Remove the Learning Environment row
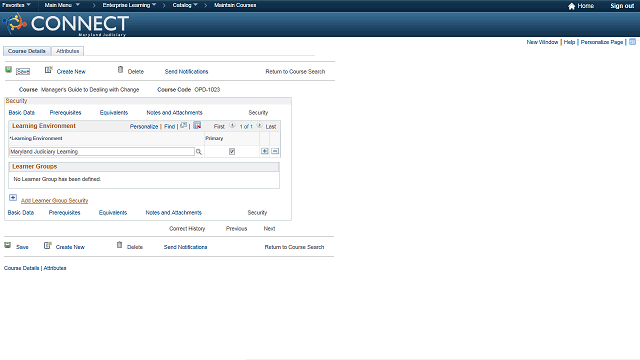Screen dimensions: 640x360 275,151
